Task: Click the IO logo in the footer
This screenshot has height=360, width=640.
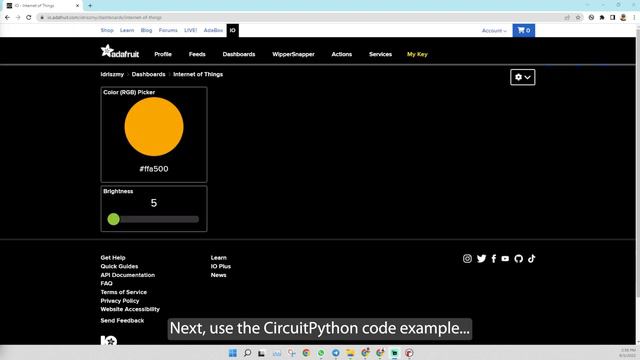Action: (109, 340)
